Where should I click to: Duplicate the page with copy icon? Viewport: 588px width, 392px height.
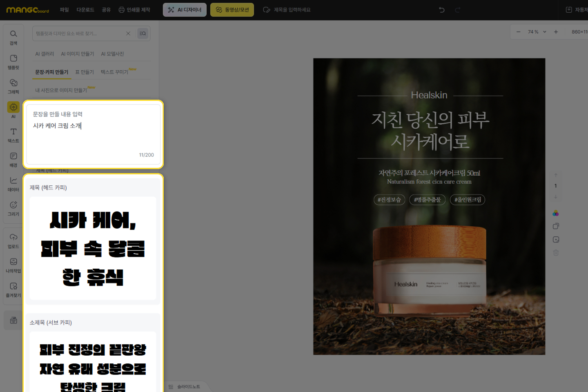(556, 226)
